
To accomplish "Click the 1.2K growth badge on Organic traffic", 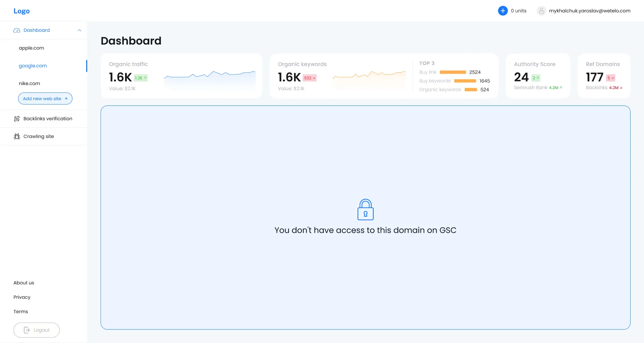I will (141, 77).
